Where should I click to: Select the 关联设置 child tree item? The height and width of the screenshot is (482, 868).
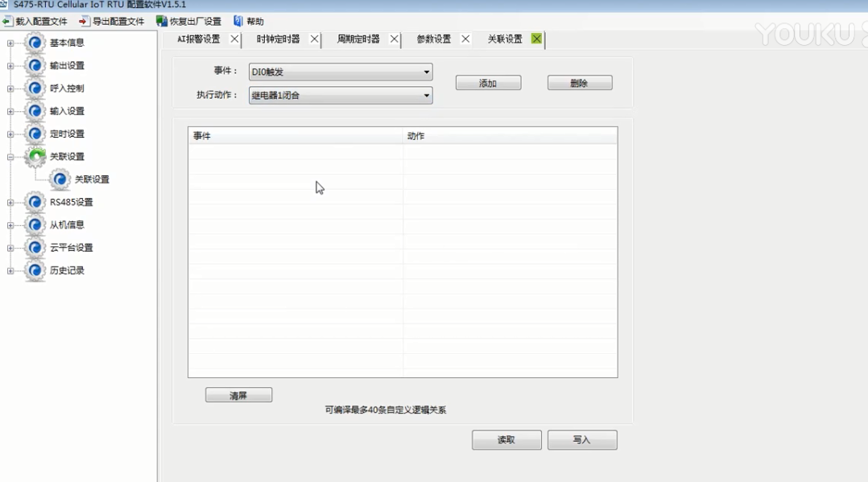tap(91, 179)
